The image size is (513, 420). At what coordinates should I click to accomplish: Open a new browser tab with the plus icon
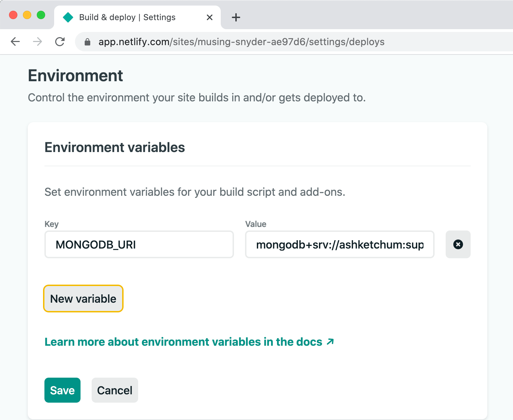236,17
